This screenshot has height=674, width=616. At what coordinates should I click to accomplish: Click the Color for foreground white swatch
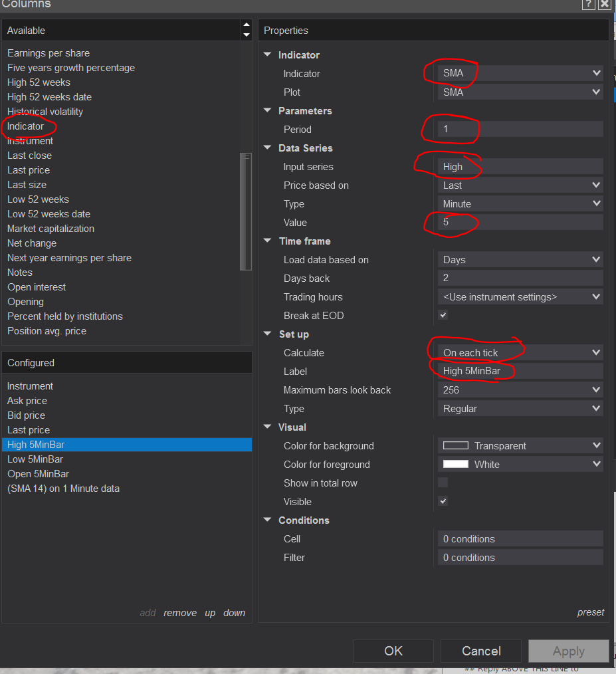[456, 465]
